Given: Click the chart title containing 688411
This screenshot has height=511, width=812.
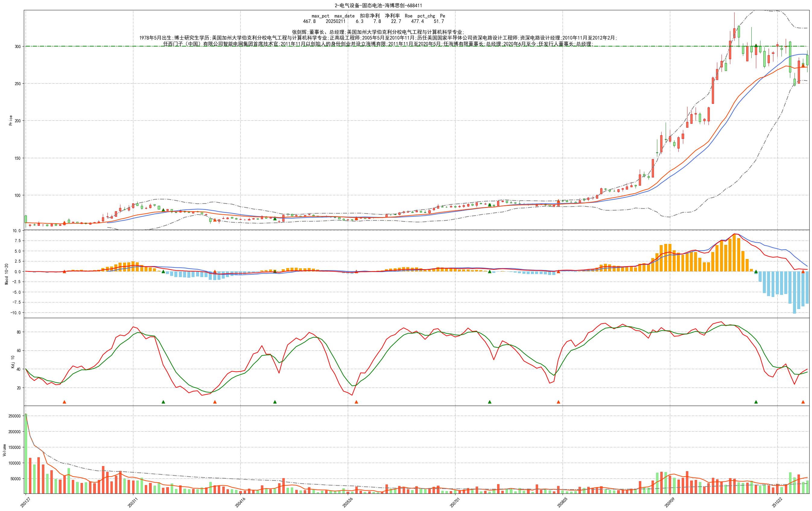Looking at the screenshot, I should pos(378,5).
